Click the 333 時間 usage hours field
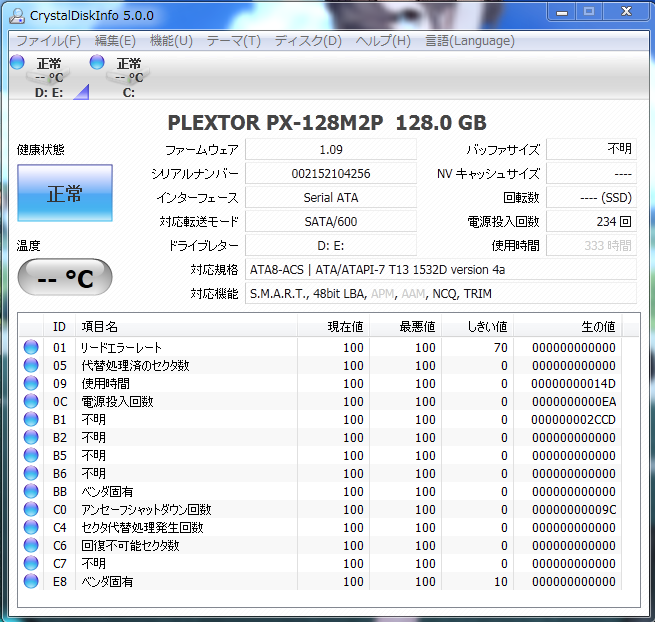Image resolution: width=655 pixels, height=622 pixels. [x=592, y=245]
